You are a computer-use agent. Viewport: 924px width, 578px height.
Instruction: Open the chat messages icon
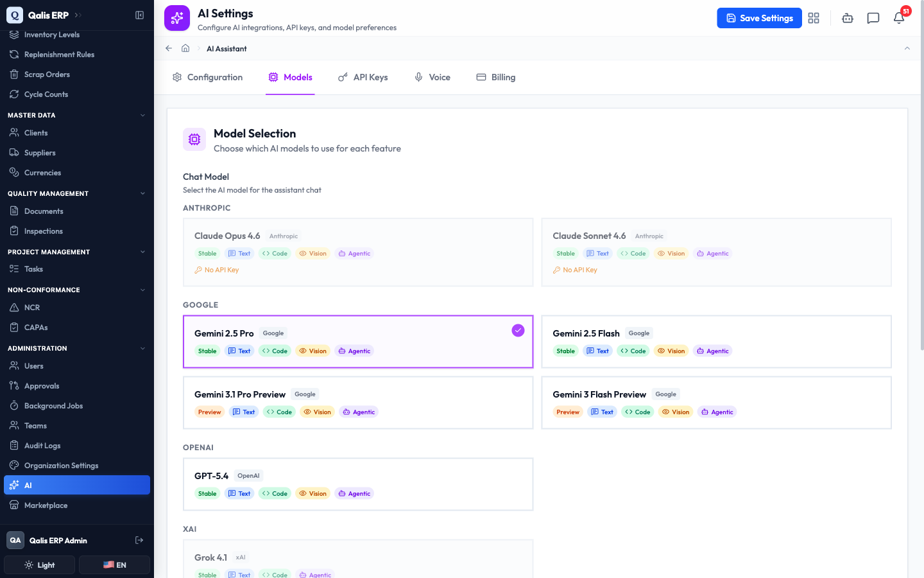pos(873,18)
